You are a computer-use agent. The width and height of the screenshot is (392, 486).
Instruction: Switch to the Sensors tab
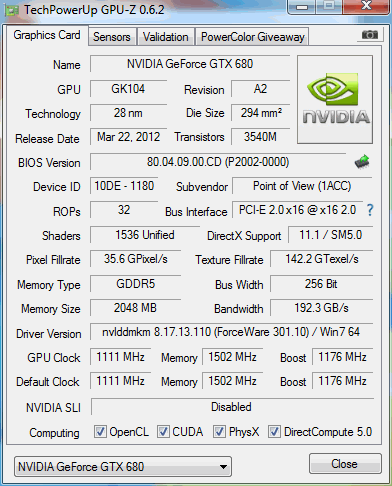click(112, 37)
